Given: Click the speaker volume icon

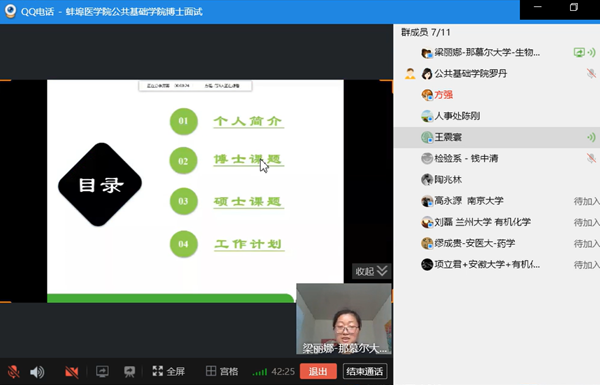Looking at the screenshot, I should [x=37, y=372].
